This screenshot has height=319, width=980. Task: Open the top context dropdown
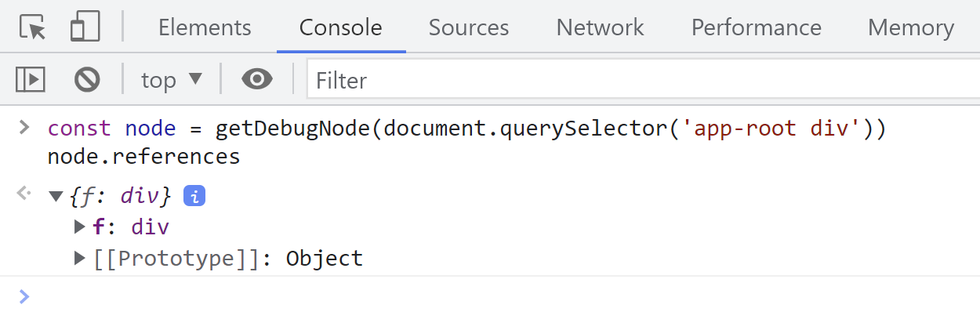pyautogui.click(x=171, y=79)
